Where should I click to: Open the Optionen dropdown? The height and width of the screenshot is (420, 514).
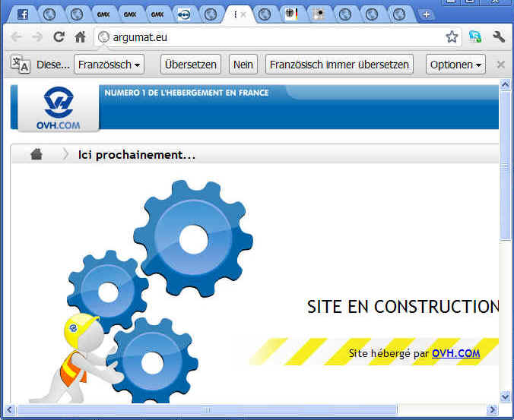pyautogui.click(x=455, y=65)
